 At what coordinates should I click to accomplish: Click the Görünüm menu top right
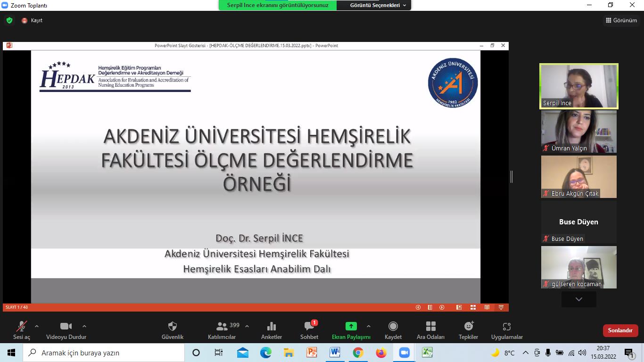click(x=621, y=20)
